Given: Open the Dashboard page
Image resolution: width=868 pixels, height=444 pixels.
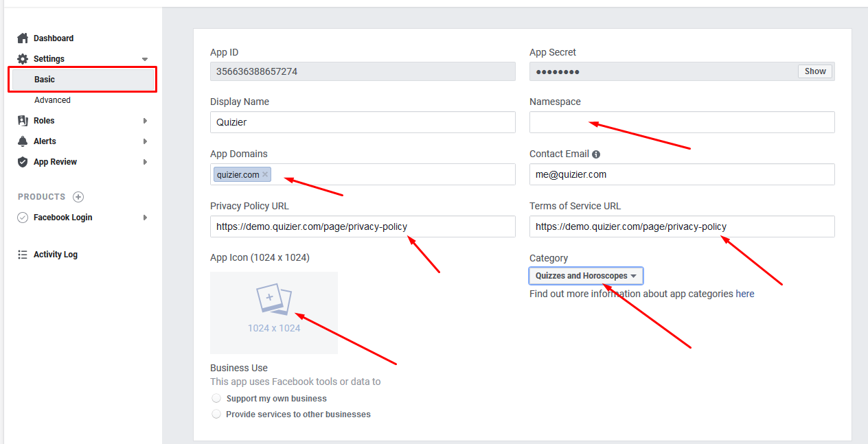Looking at the screenshot, I should (54, 38).
